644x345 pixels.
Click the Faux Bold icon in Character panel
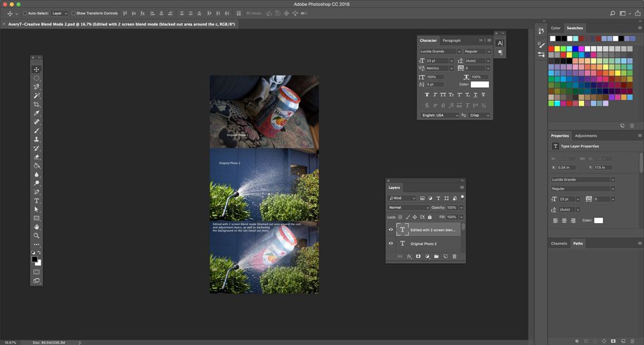427,95
